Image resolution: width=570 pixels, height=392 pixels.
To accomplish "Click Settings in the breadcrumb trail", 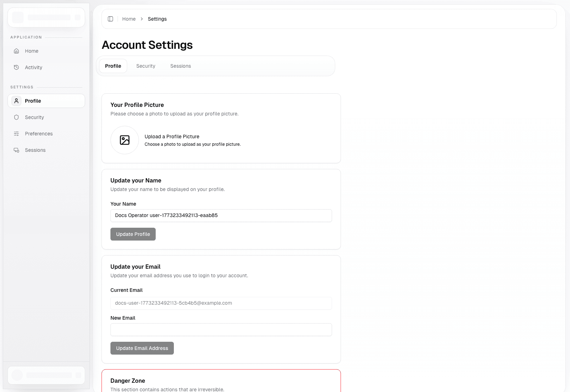I will (157, 19).
